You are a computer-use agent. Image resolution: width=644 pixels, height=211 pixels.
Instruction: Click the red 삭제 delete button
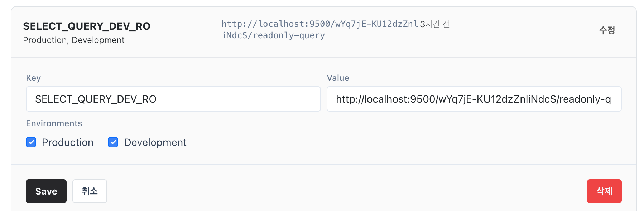[604, 191]
